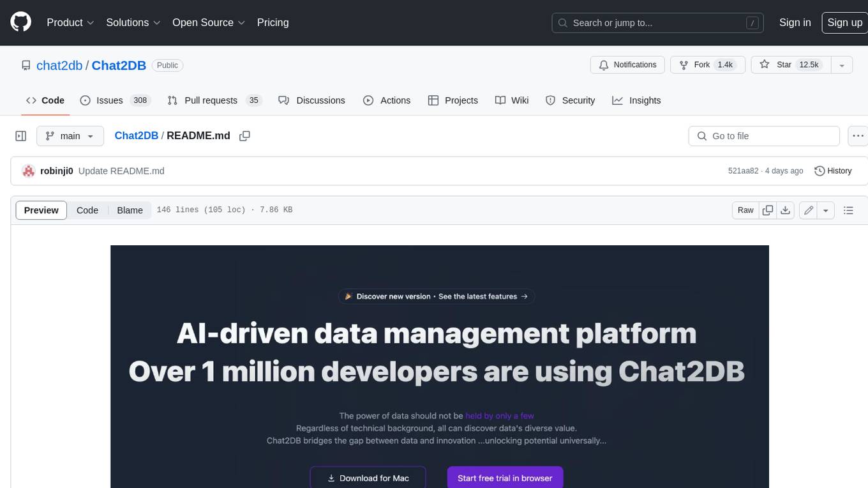Image resolution: width=868 pixels, height=488 pixels.
Task: Expand the file tree side panel
Action: pyautogui.click(x=20, y=136)
